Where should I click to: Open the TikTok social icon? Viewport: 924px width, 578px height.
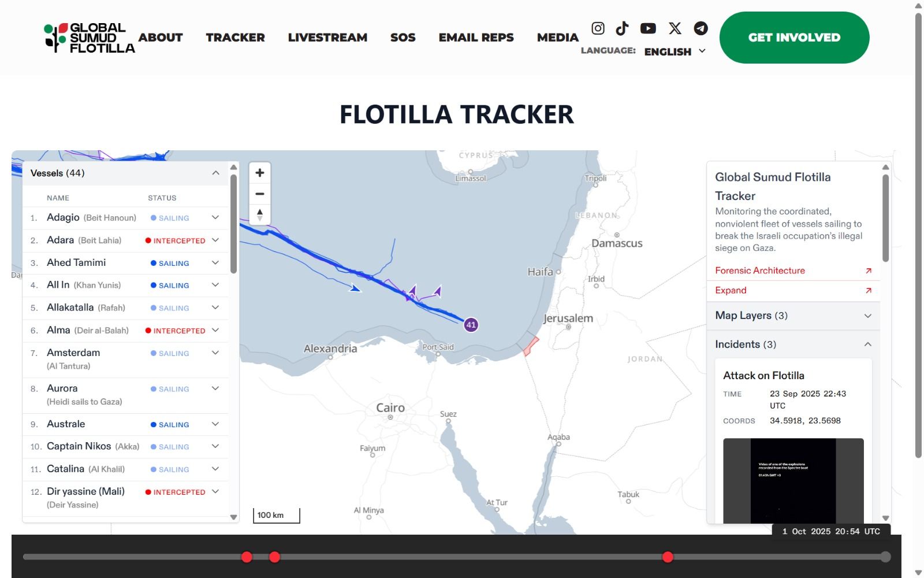pos(622,28)
